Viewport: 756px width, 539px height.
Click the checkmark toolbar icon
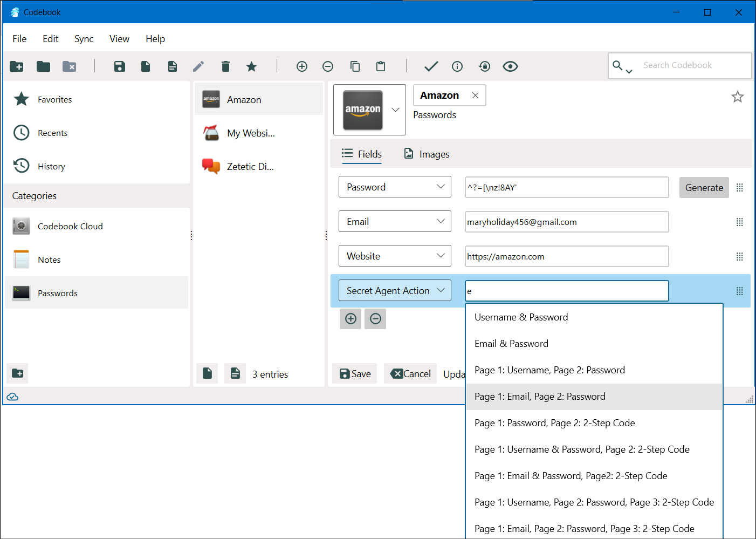click(x=431, y=66)
